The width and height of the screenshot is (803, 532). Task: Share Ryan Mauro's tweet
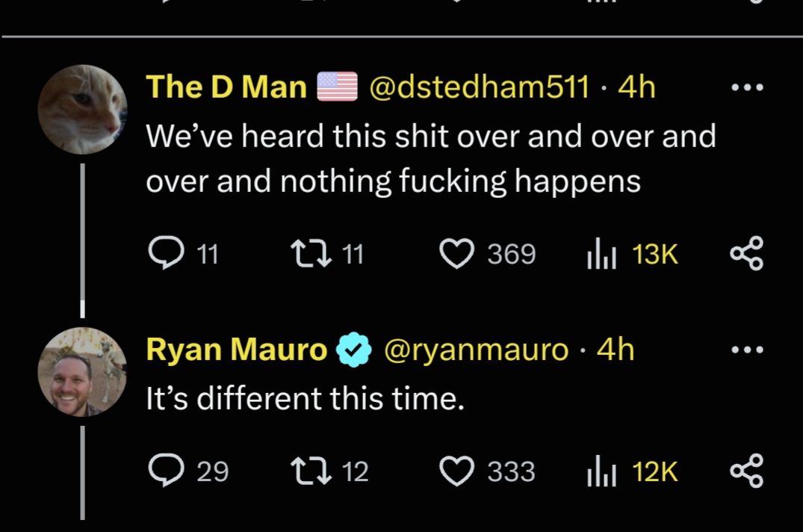746,471
